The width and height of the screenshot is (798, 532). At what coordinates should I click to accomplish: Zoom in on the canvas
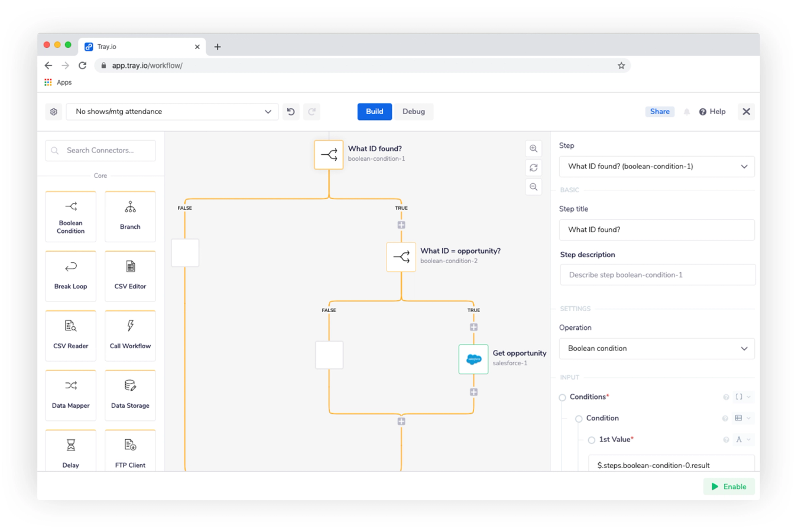(534, 149)
